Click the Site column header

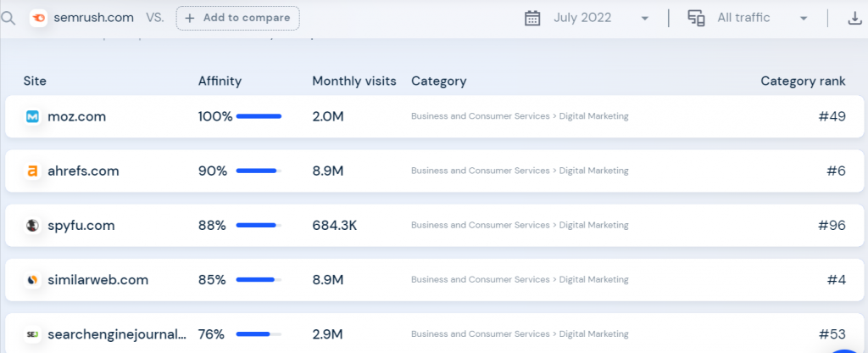[x=35, y=81]
